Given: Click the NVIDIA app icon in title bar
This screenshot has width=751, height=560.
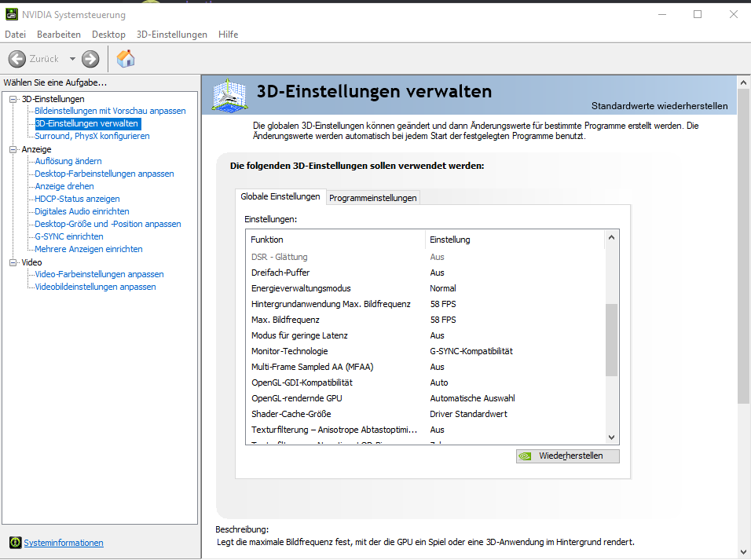Looking at the screenshot, I should click(x=12, y=14).
